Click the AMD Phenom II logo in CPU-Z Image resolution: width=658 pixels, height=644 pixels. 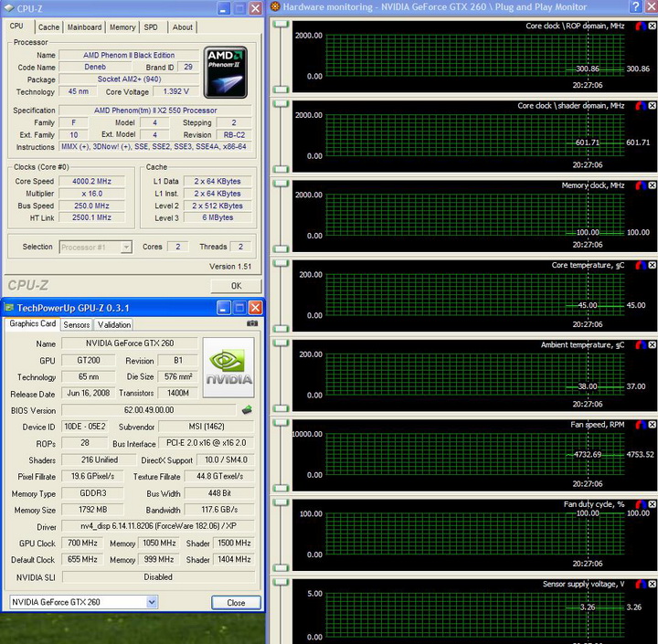[226, 72]
